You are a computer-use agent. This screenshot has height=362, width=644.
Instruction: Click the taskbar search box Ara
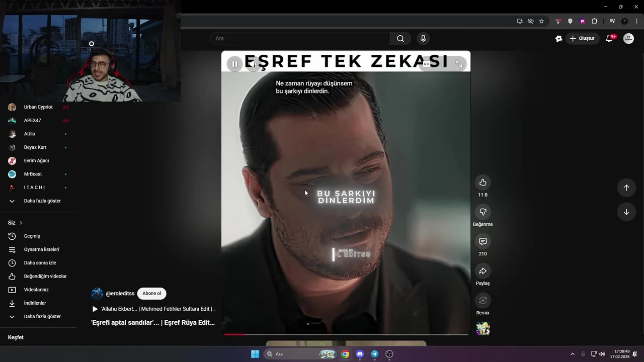301,354
